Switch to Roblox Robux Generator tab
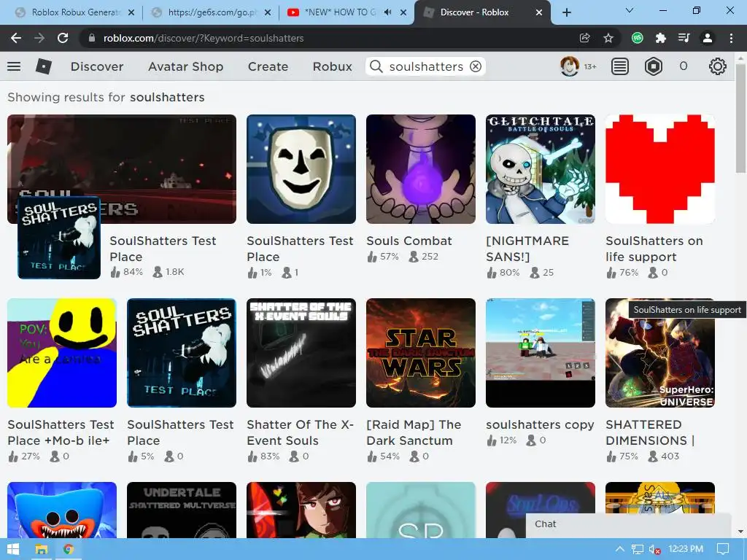 [x=74, y=12]
